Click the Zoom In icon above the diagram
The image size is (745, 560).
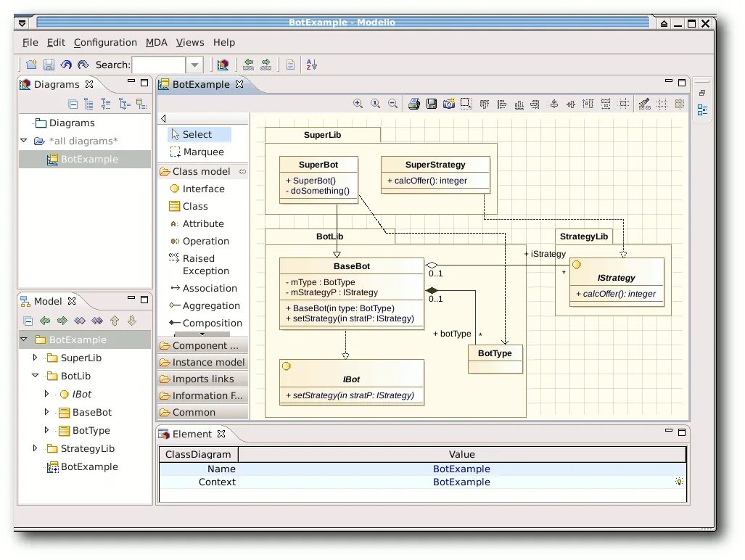pyautogui.click(x=358, y=104)
